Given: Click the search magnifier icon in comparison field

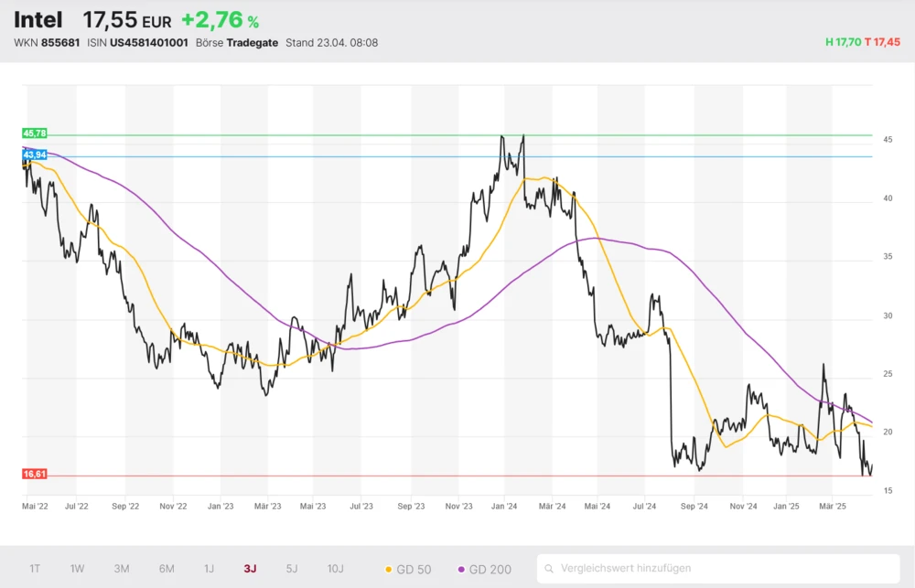Looking at the screenshot, I should click(549, 568).
